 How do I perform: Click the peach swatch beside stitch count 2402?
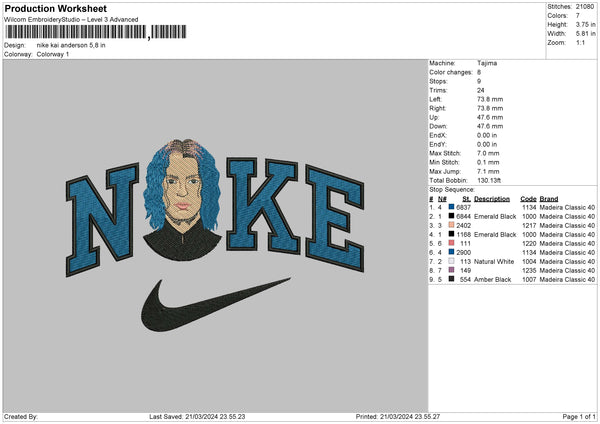coord(451,225)
